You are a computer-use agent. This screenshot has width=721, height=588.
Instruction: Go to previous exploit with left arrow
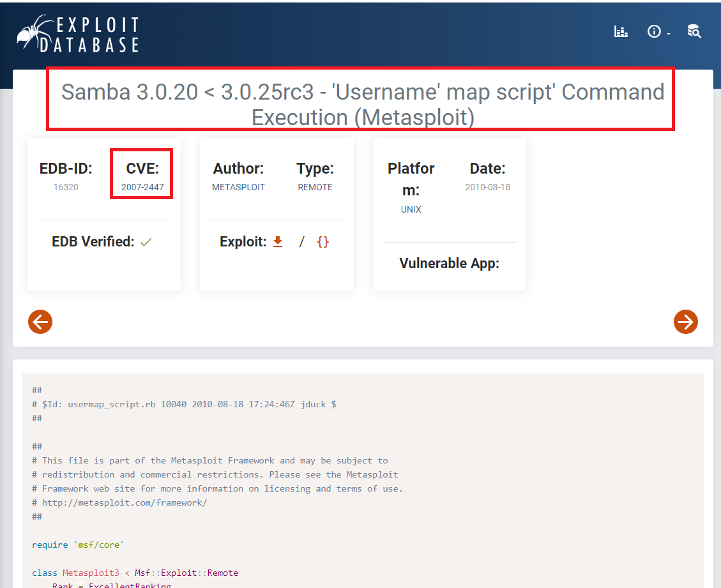pyautogui.click(x=40, y=322)
